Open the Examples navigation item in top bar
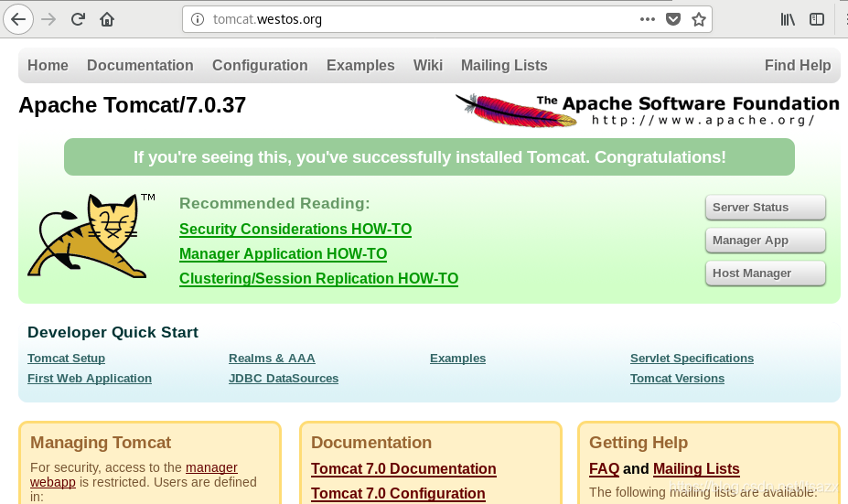 [360, 66]
